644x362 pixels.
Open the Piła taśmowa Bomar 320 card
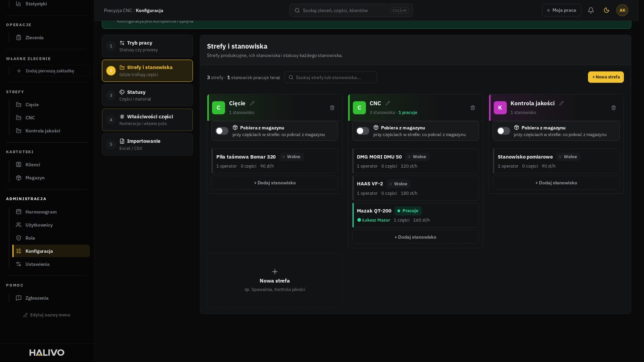click(x=275, y=161)
